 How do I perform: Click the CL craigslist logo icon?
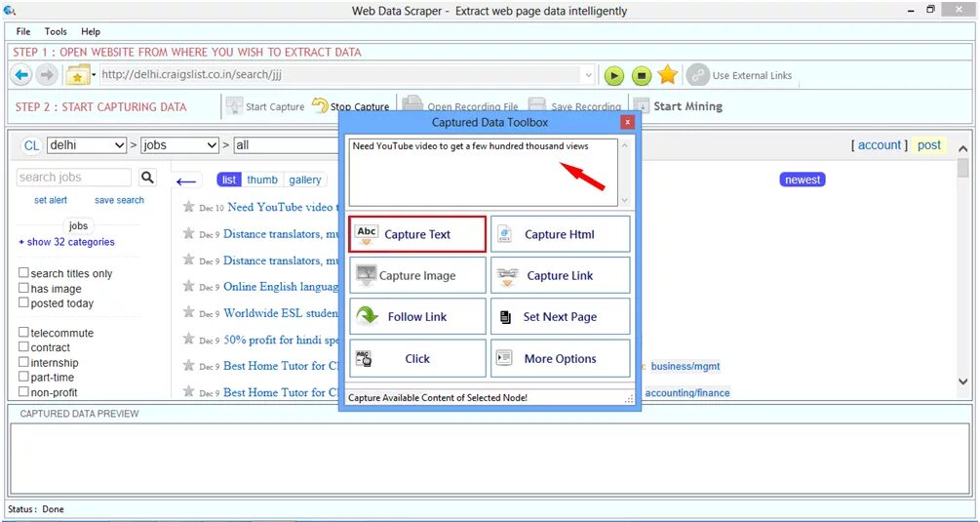(31, 145)
